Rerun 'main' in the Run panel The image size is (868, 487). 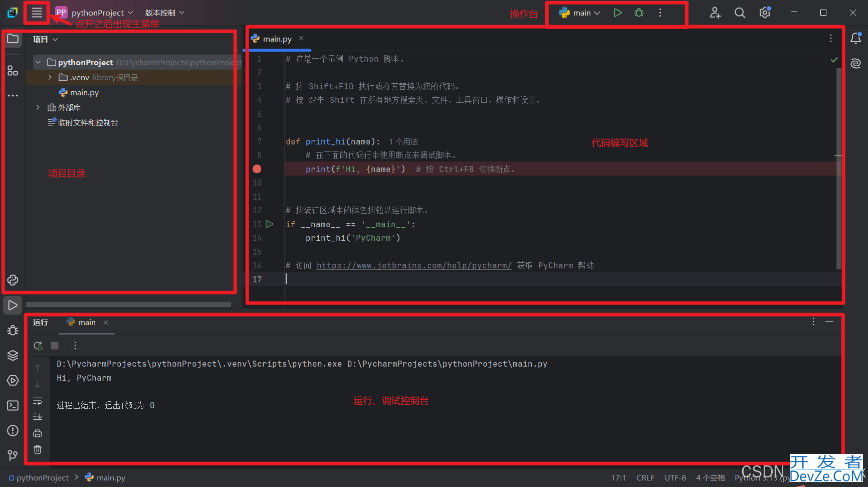pos(38,346)
